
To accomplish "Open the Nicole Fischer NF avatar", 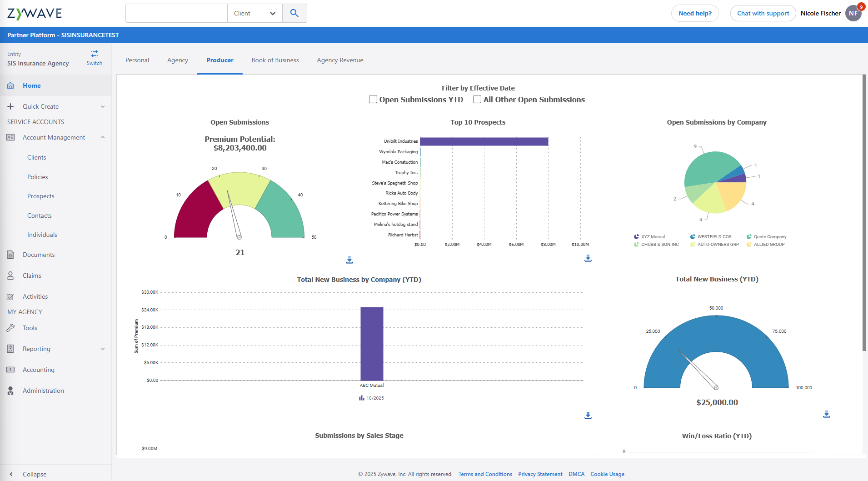I will 853,13.
